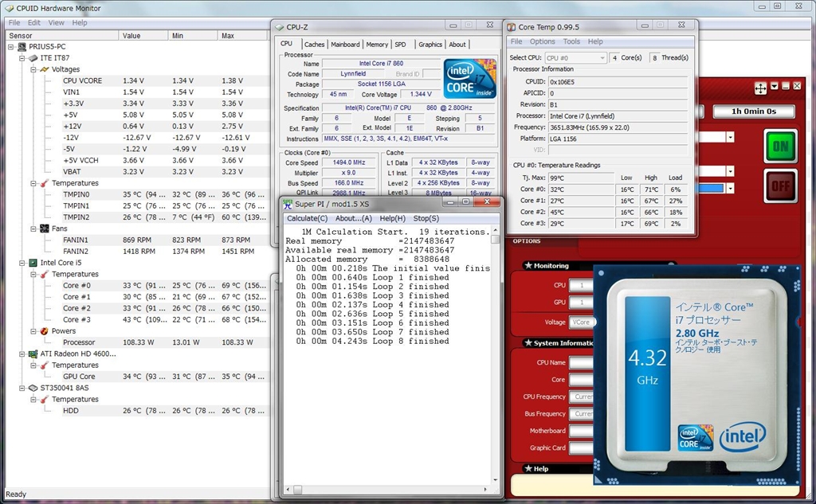Open the Options menu in Core Temp
816x504 pixels.
tap(542, 41)
